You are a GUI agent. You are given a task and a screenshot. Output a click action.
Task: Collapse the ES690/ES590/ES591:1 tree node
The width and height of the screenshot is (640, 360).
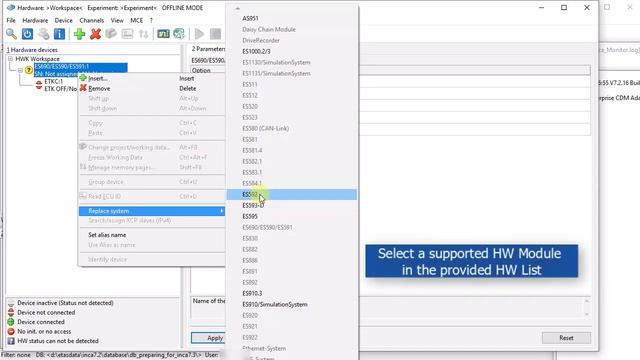point(20,70)
